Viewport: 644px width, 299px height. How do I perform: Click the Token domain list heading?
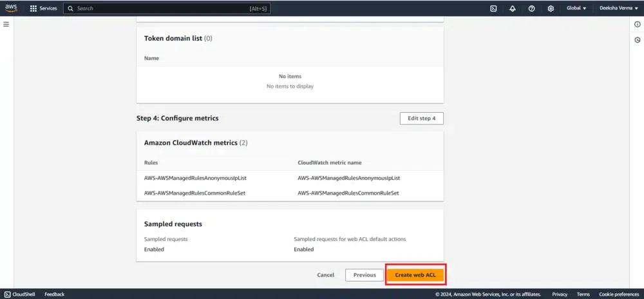pos(178,38)
